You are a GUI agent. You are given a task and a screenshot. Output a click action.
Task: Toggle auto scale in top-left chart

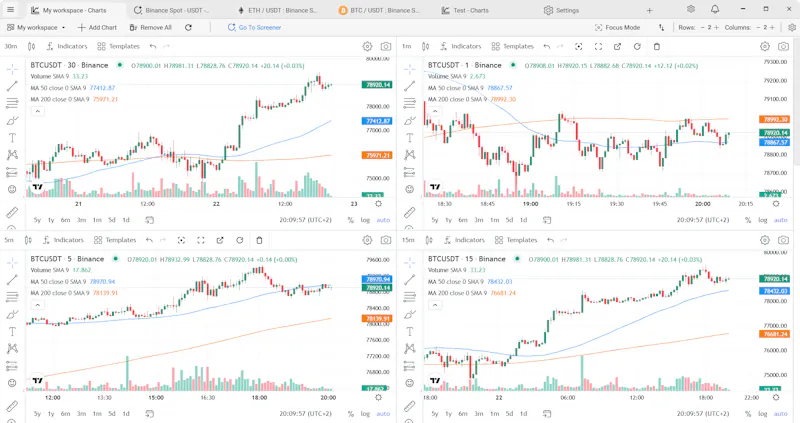383,220
